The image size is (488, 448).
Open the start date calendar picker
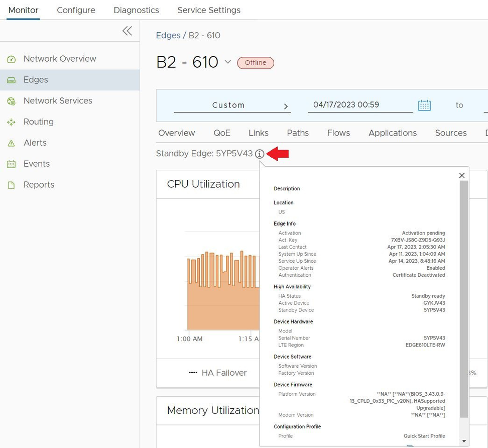point(424,105)
